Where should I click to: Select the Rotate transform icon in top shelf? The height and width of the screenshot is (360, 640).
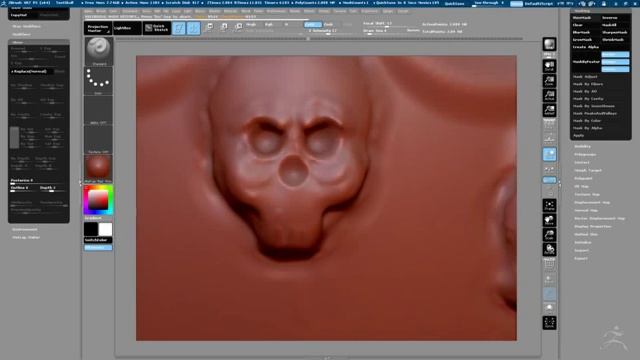coord(238,27)
